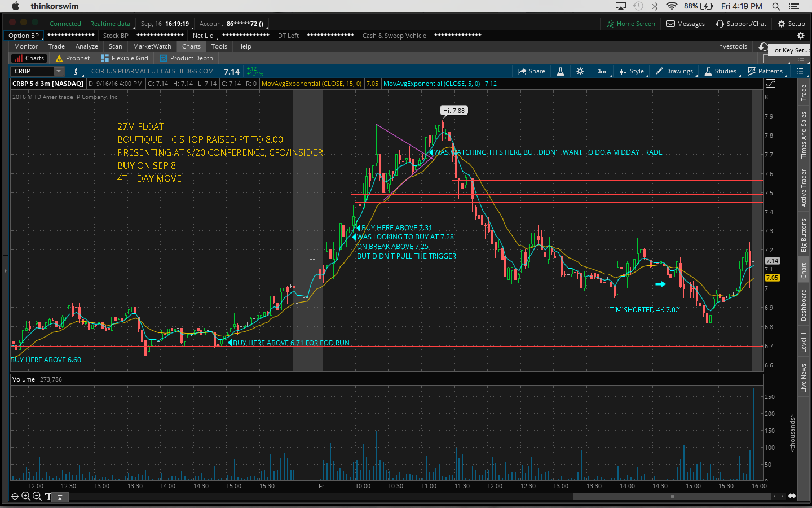812x508 pixels.
Task: Open the Product Depth view
Action: 186,58
